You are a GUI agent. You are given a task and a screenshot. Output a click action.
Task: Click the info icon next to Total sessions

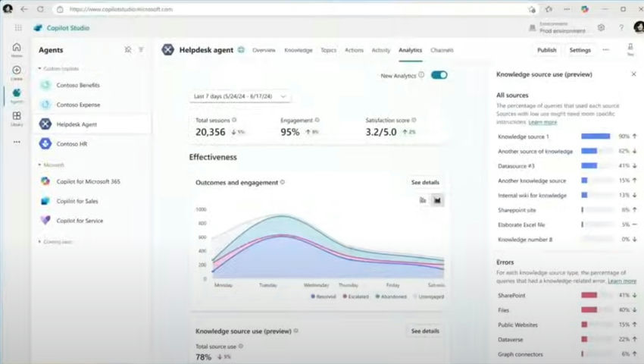(234, 120)
